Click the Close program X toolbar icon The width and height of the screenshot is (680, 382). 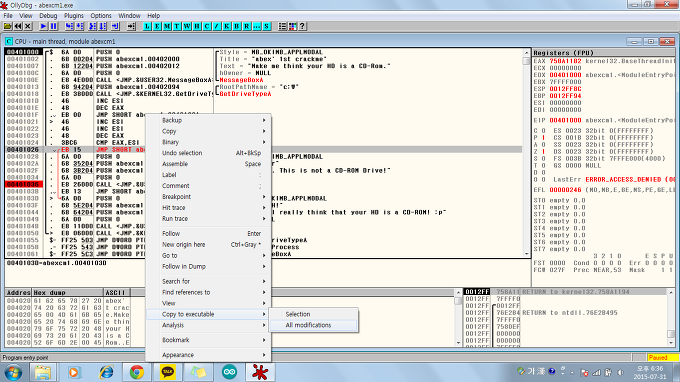(x=28, y=26)
